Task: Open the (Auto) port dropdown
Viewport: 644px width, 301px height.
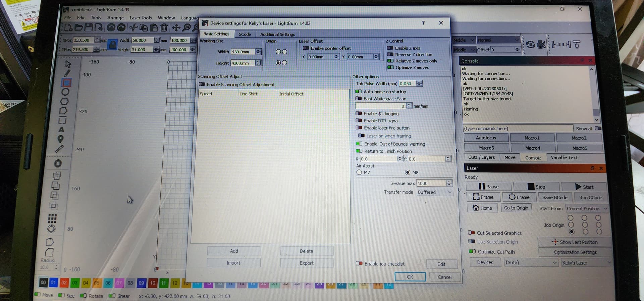Action: point(531,262)
